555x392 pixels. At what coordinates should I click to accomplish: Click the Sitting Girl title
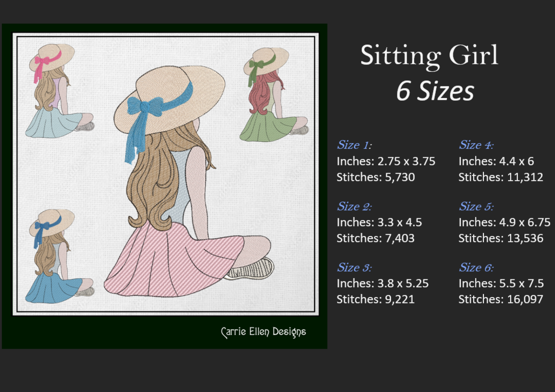[429, 56]
